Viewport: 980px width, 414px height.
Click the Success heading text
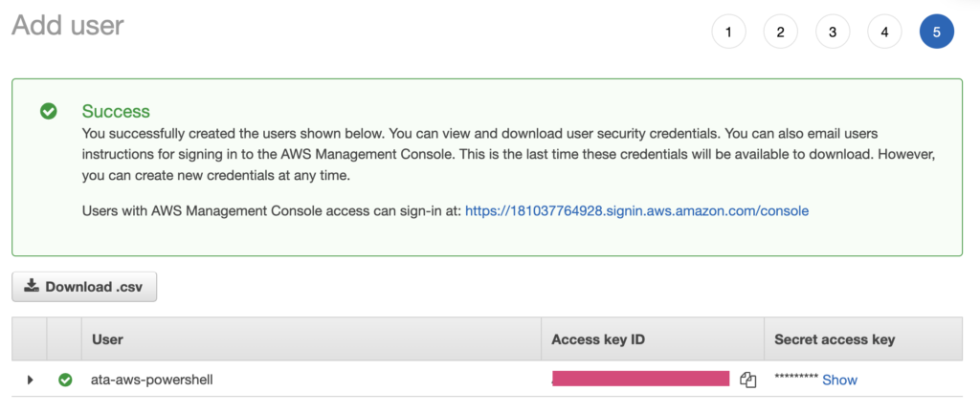pyautogui.click(x=116, y=111)
